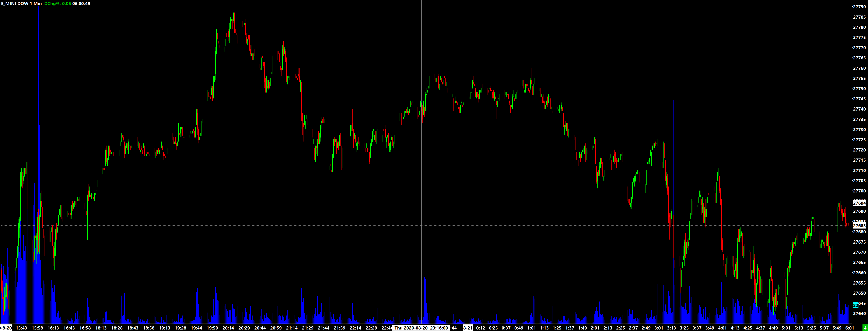This screenshot has height=331, width=868.
Task: Click the 27790 price scale label
Action: tap(859, 7)
